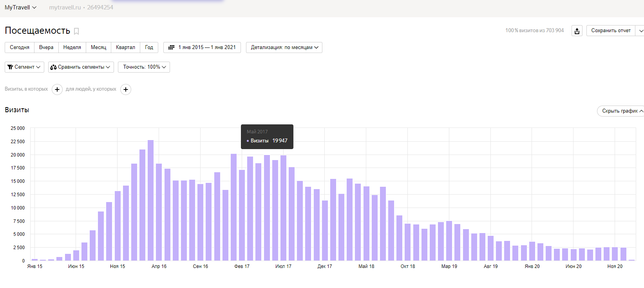Open dropdown arrow beside Сохранить отчет

[x=640, y=31]
